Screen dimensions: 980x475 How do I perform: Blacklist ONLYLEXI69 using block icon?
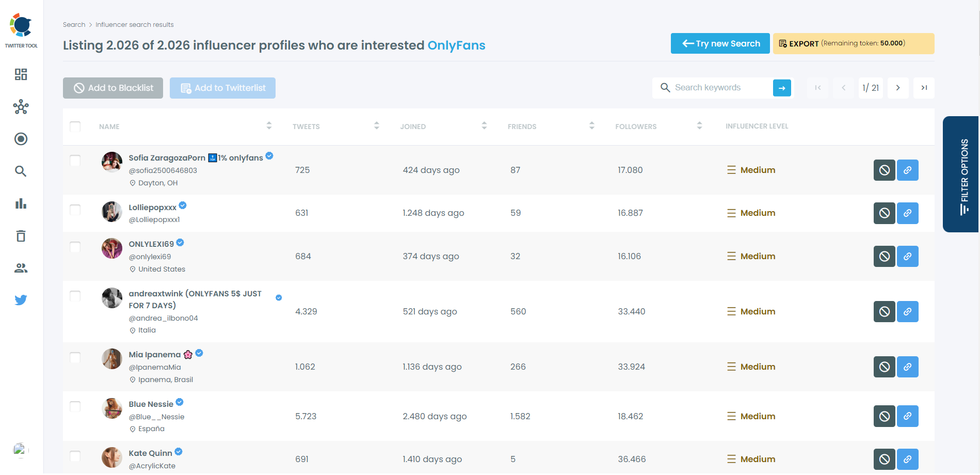[884, 256]
